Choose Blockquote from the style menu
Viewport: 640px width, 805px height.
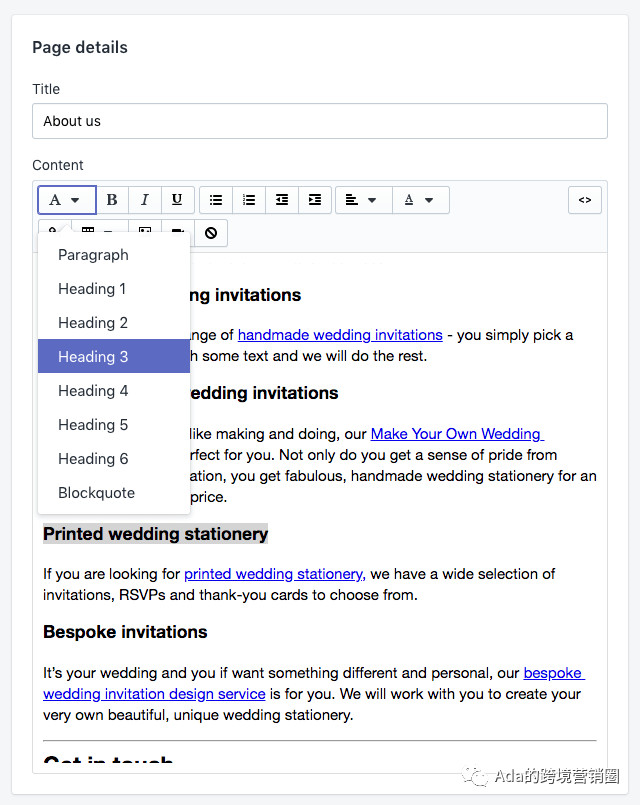point(96,492)
